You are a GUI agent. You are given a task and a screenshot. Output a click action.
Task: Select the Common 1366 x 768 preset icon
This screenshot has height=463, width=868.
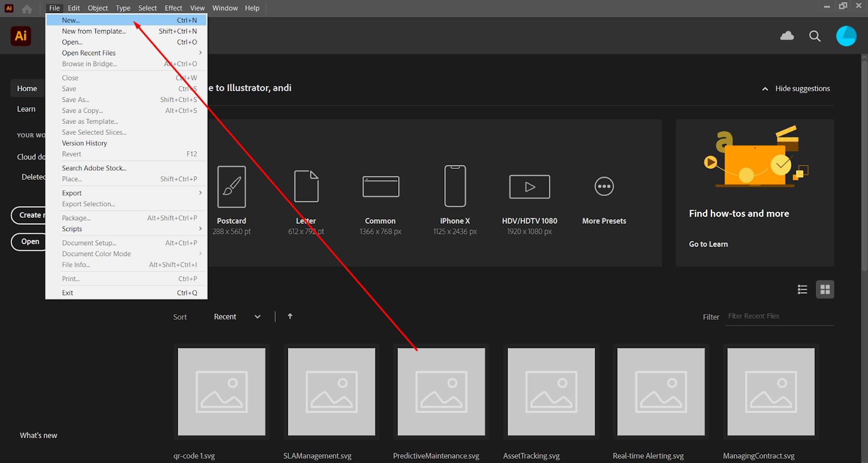(x=381, y=187)
